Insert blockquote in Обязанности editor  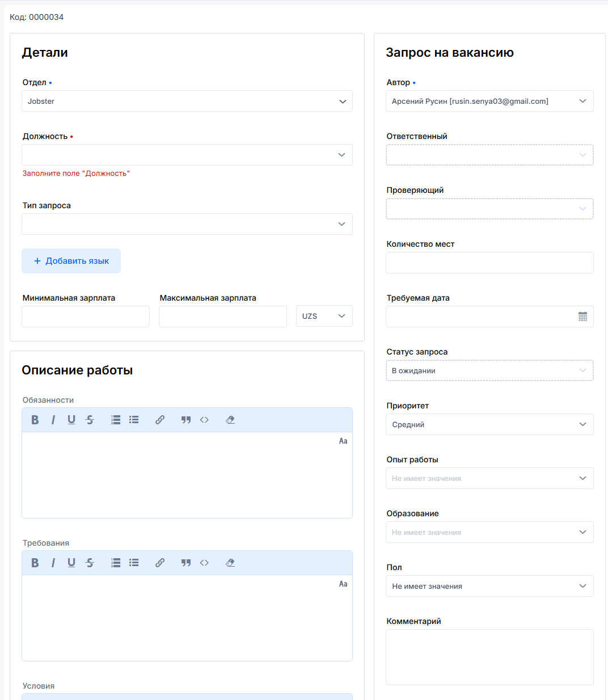point(185,420)
